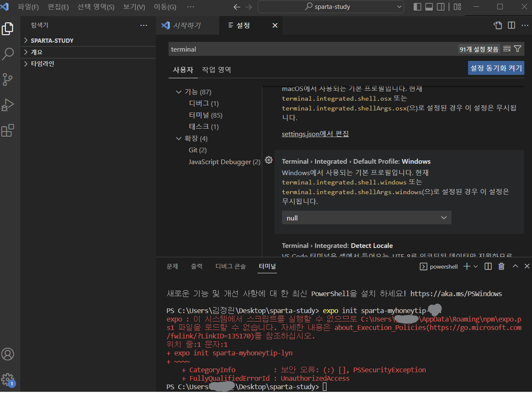Open the 선택 영역(S) menu
532x393 pixels.
click(96, 7)
